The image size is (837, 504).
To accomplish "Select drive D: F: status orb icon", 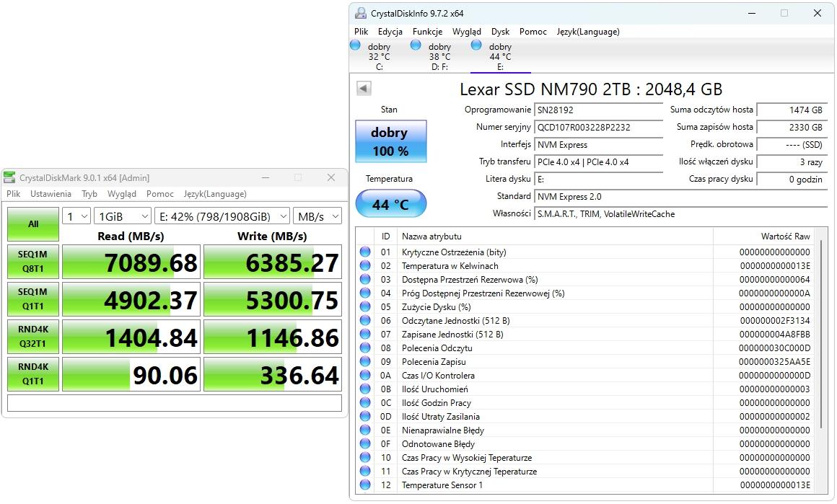I will point(416,45).
